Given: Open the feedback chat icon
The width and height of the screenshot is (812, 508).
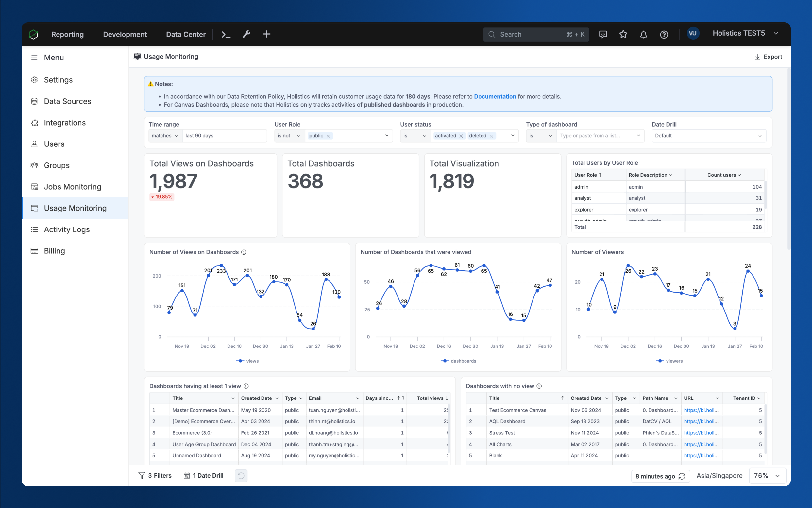Looking at the screenshot, I should (x=603, y=34).
